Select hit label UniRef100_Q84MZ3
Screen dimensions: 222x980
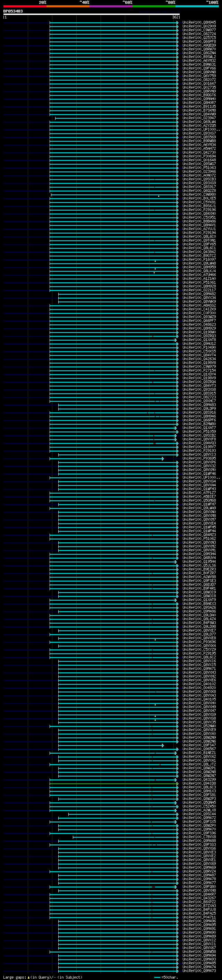199,535
